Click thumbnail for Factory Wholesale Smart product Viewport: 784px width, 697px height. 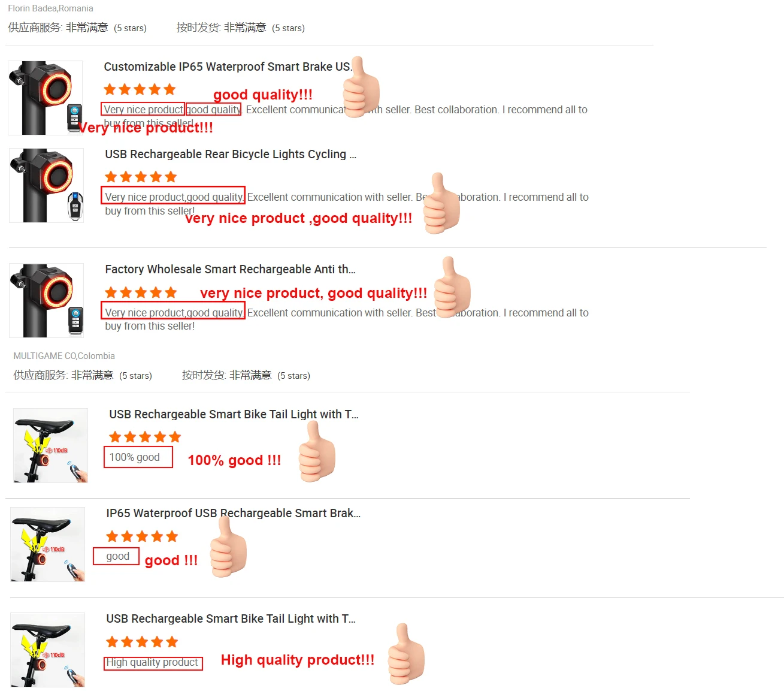(47, 300)
